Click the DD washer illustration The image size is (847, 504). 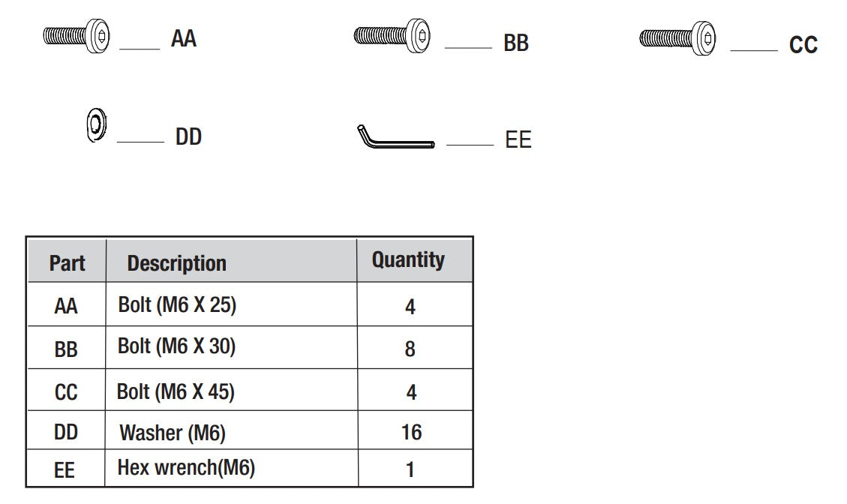pos(96,124)
